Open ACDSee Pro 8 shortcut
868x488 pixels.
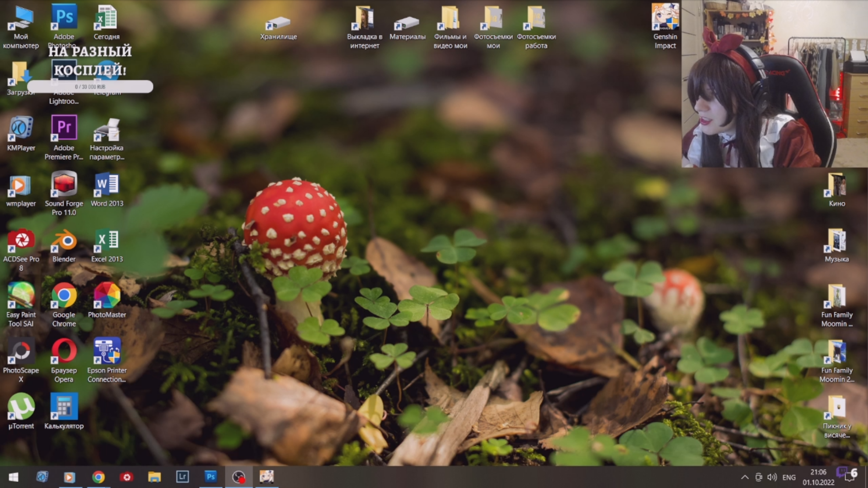click(21, 249)
